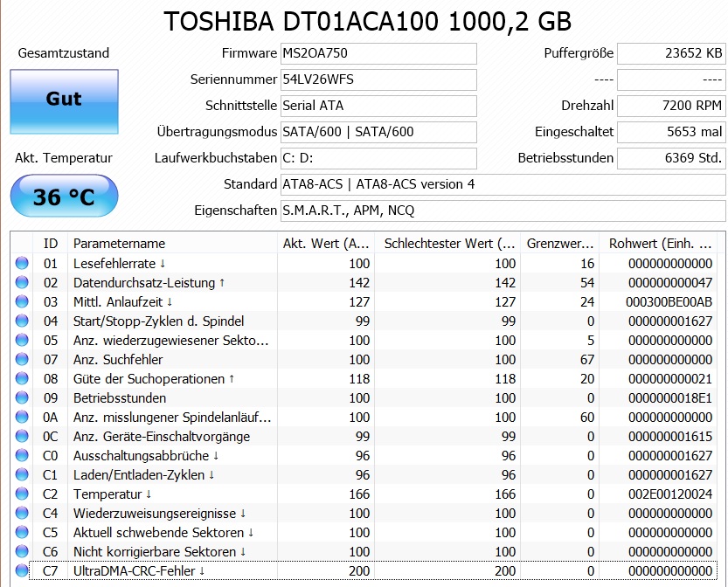
Task: Click the Seriennummer field 54LV26WFS
Action: tap(378, 79)
